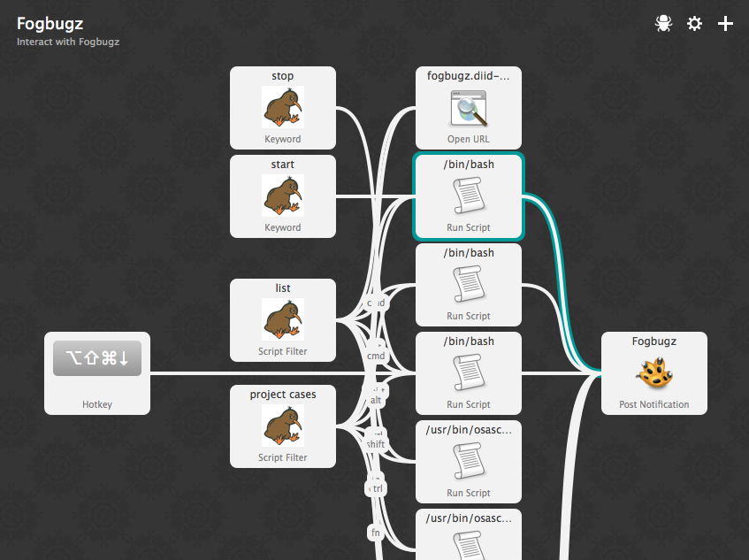749x560 pixels.
Task: Click the alt modifier connection label
Action: click(376, 400)
